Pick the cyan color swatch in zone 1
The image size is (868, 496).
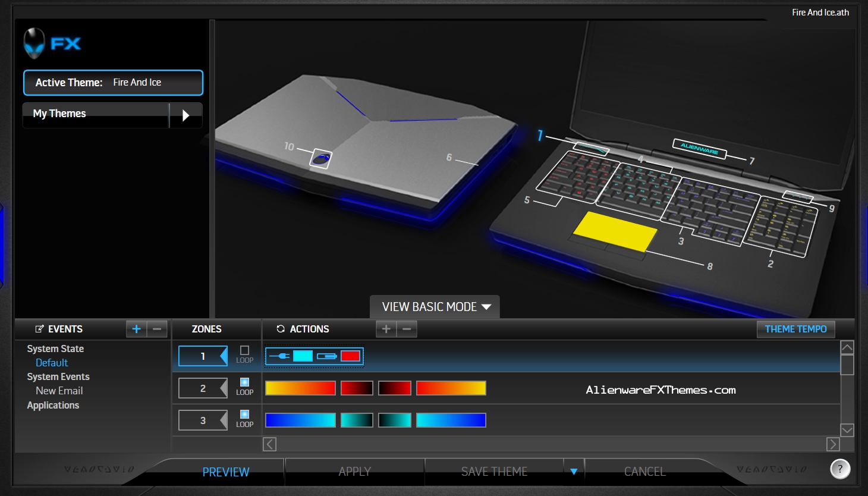(303, 356)
